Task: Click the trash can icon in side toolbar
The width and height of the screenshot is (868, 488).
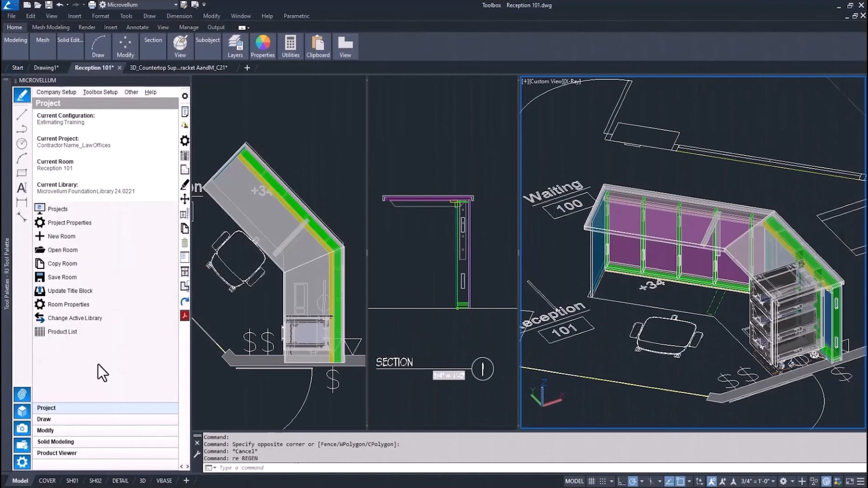Action: pos(184,243)
